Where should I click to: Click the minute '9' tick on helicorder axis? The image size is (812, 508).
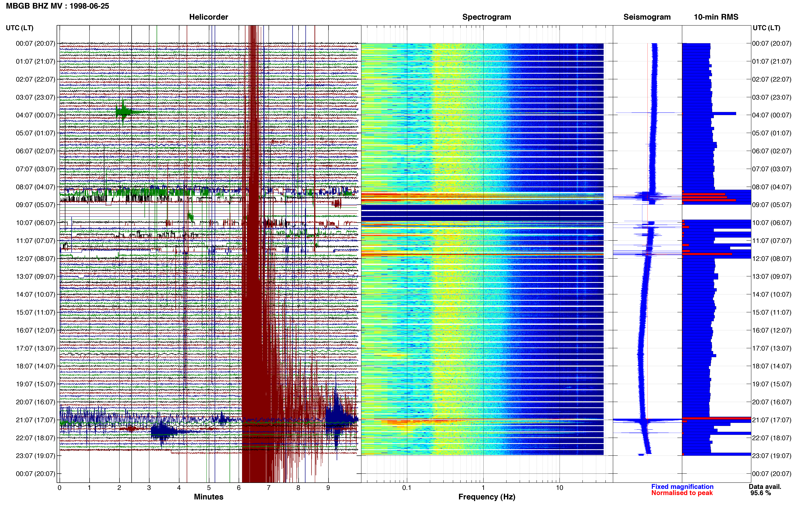[x=328, y=488]
